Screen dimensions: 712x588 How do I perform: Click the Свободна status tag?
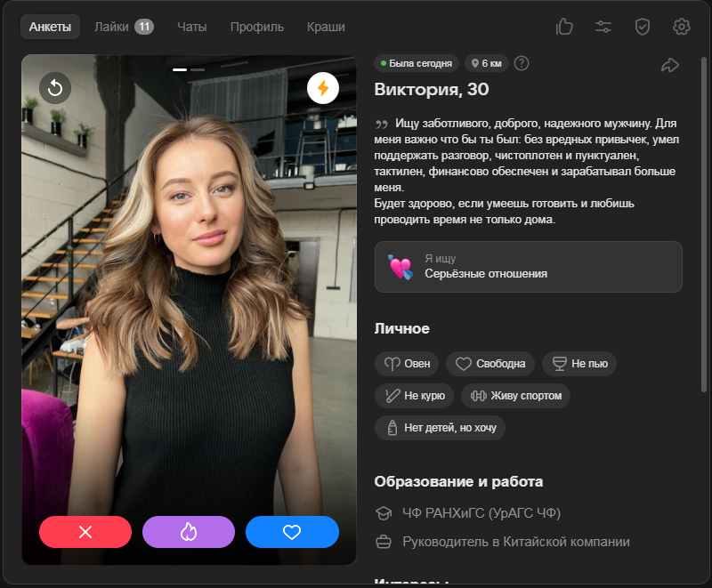(490, 364)
